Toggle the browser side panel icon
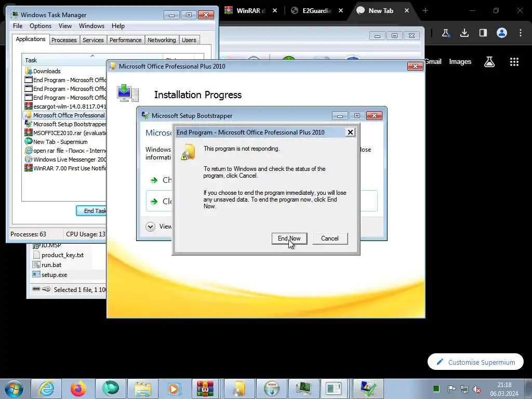Image resolution: width=532 pixels, height=399 pixels. 483,33
